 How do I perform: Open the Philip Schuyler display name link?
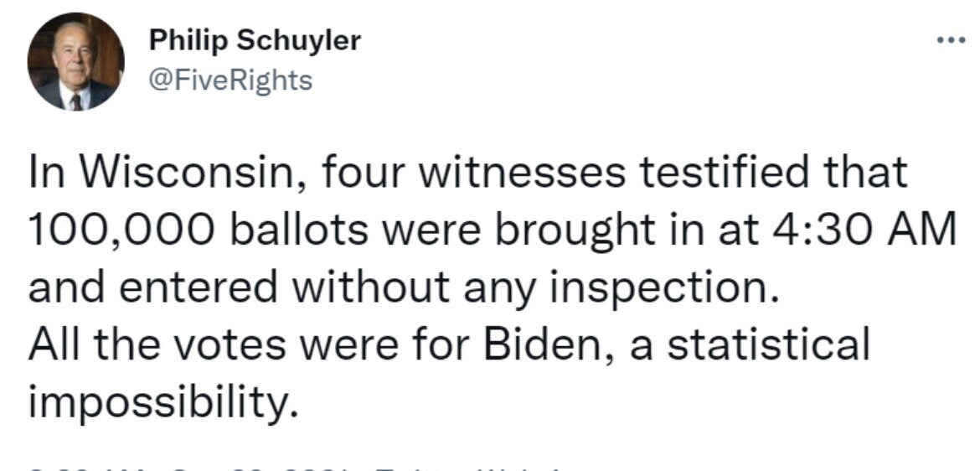pos(255,39)
